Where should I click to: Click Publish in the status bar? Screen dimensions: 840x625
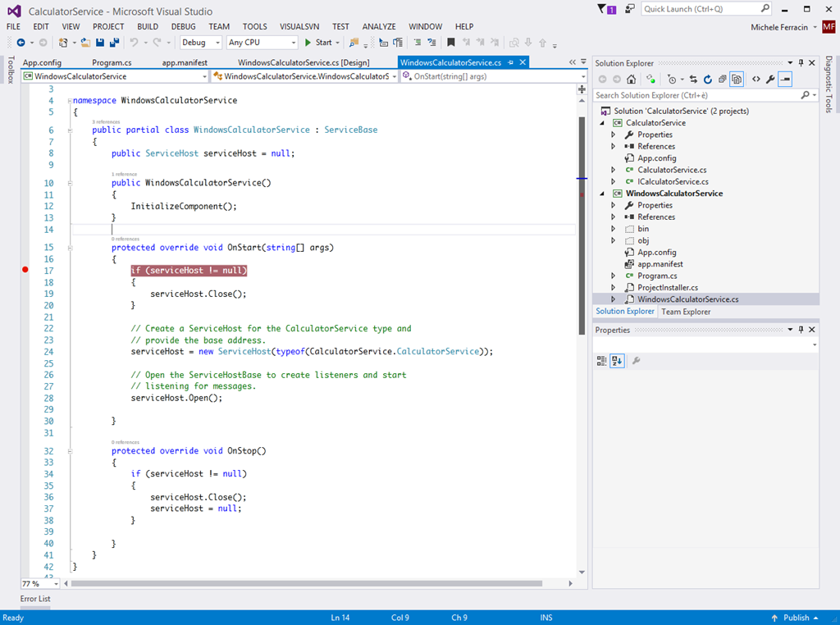point(796,618)
